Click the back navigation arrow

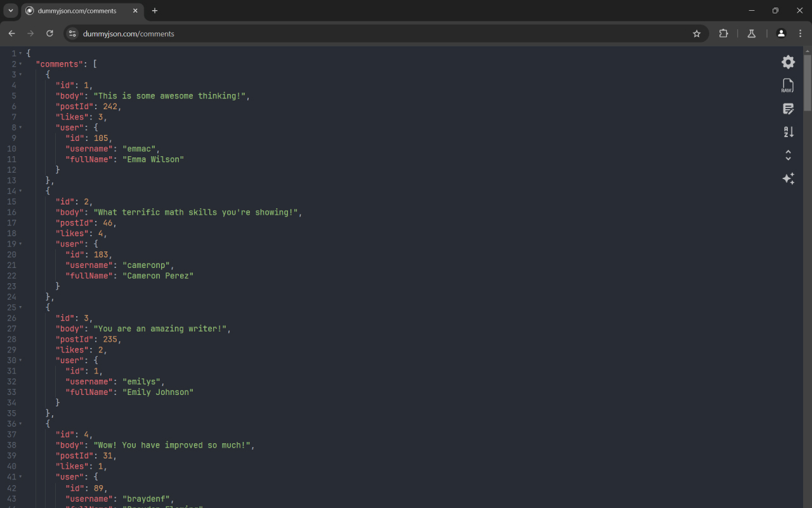coord(11,34)
